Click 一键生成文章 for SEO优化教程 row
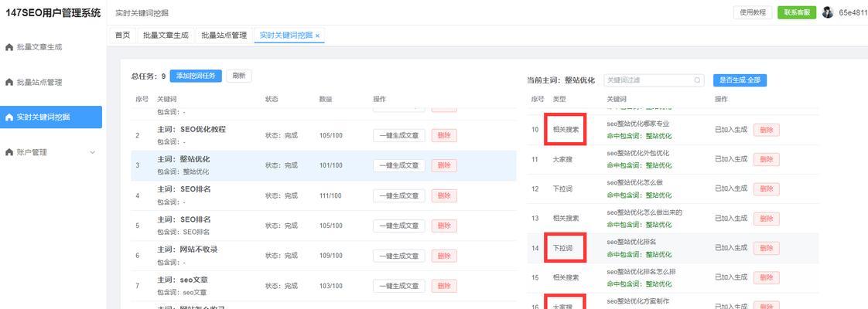Viewport: 868px width, 309px height. (398, 135)
